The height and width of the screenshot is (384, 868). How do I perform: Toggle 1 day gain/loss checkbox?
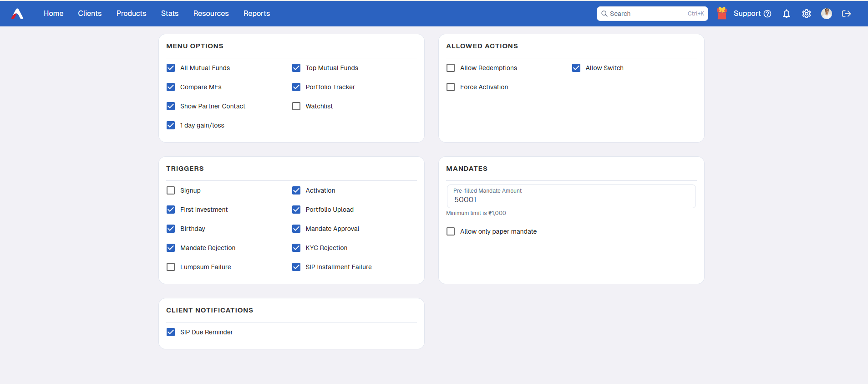[171, 125]
